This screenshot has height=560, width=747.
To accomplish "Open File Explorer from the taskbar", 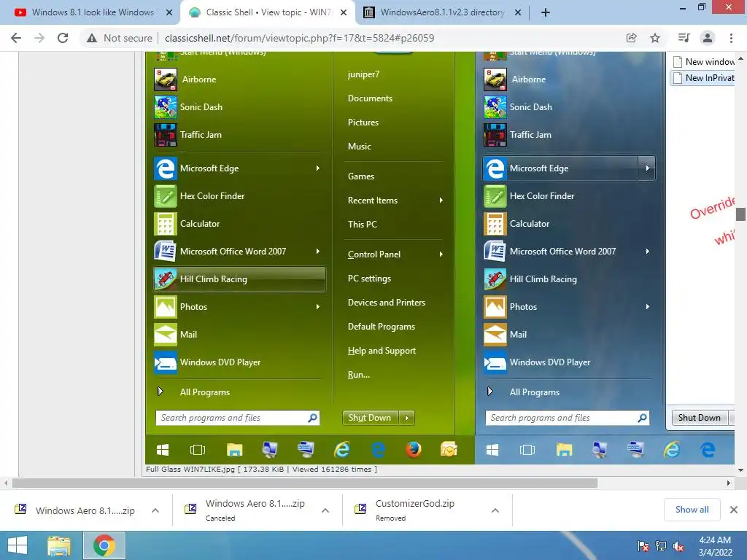I will tap(59, 545).
